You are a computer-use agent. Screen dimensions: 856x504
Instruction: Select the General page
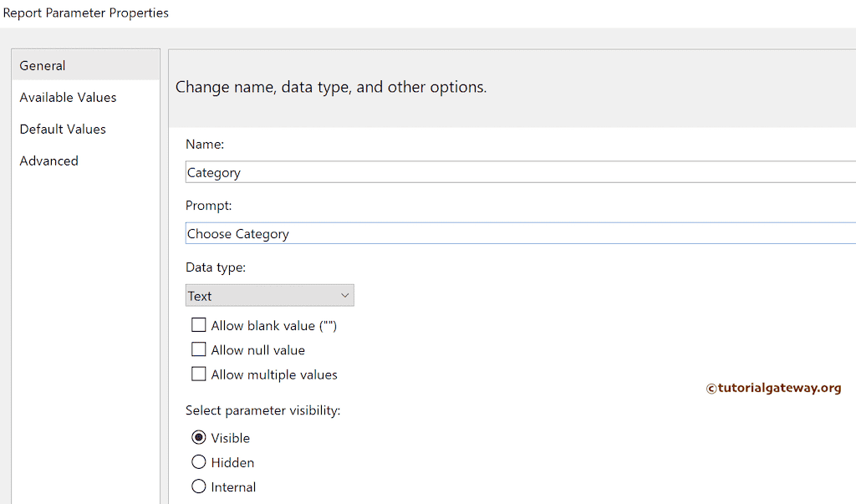tap(42, 65)
